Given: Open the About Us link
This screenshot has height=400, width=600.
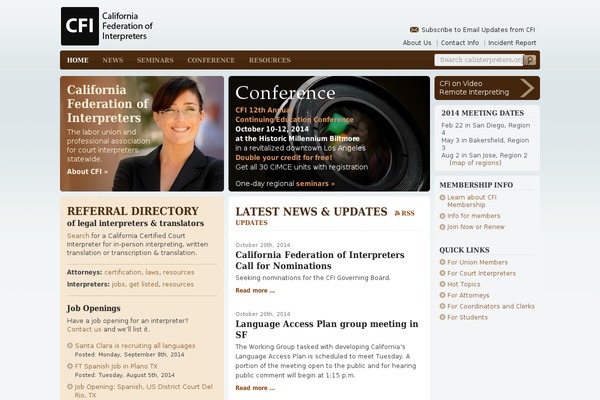Looking at the screenshot, I should (417, 43).
